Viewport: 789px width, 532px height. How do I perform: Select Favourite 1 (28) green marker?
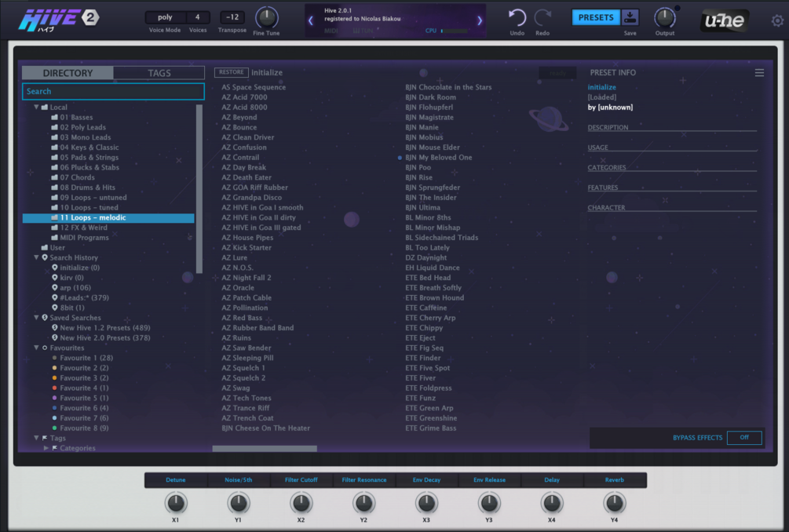54,358
